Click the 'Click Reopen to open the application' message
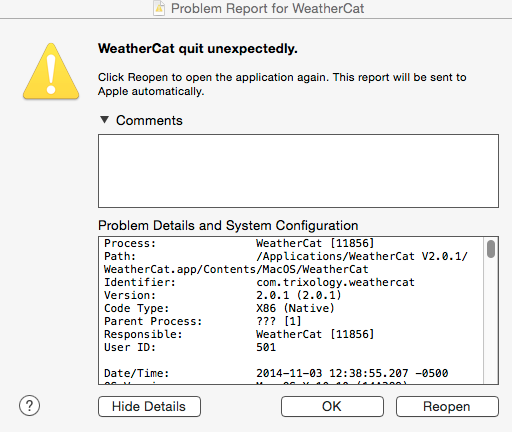The height and width of the screenshot is (432, 512). pos(282,84)
